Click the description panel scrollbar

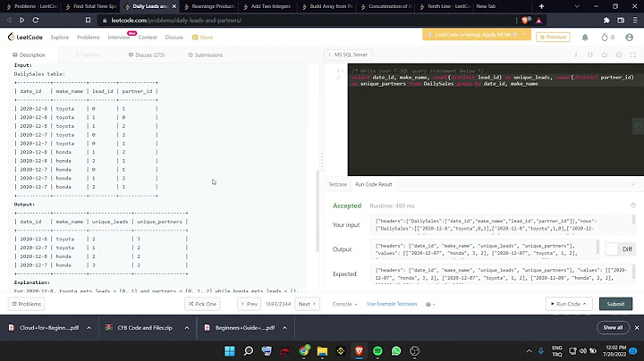318,211
